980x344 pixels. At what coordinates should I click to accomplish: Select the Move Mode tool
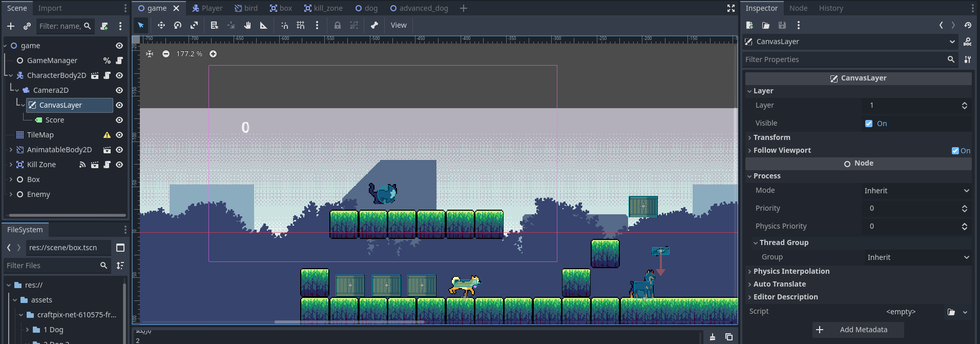161,25
